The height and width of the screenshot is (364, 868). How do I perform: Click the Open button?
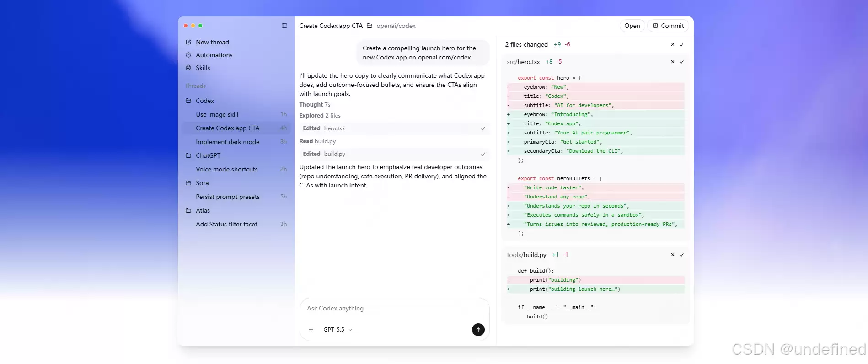632,26
